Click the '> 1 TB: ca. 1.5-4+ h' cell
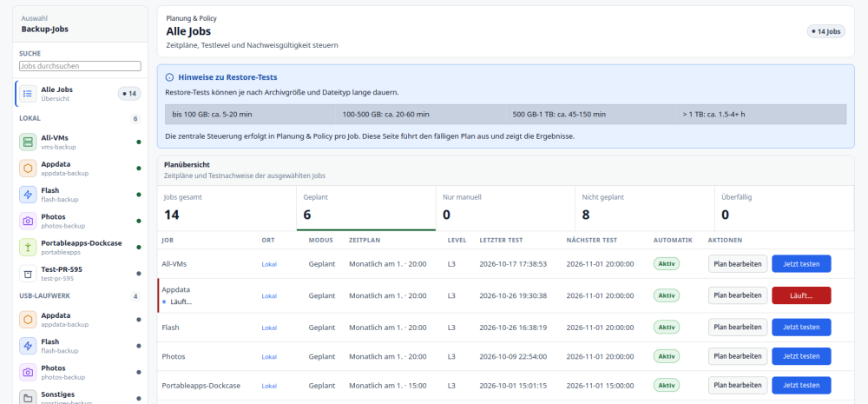The width and height of the screenshot is (868, 404). pyautogui.click(x=761, y=115)
